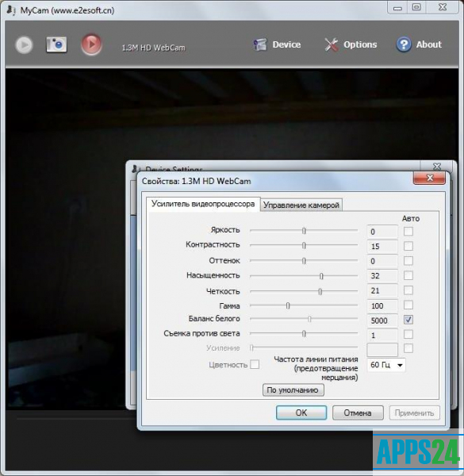
Task: Select the Усилитель видеопроцессора tab
Action: (203, 204)
